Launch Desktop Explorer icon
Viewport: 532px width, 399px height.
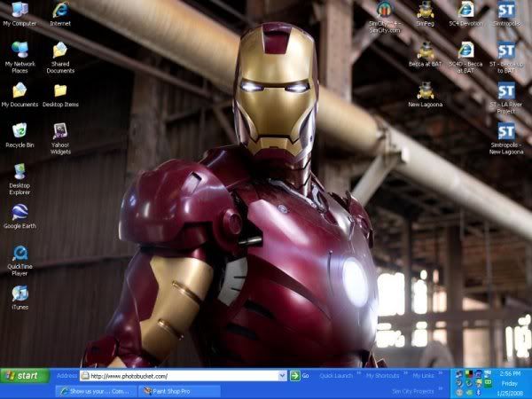20,179
